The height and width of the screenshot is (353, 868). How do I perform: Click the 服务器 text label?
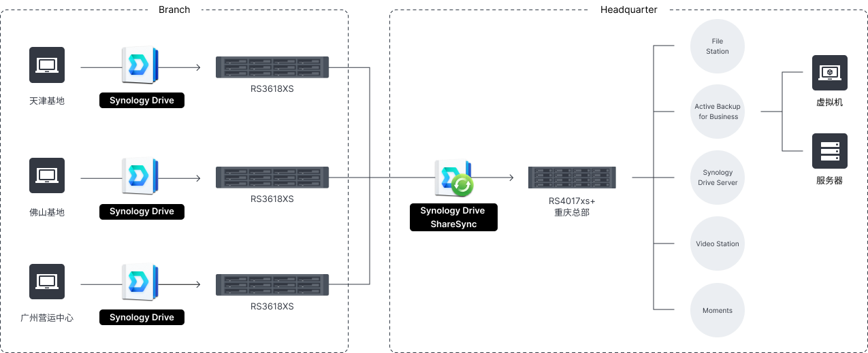coord(830,181)
